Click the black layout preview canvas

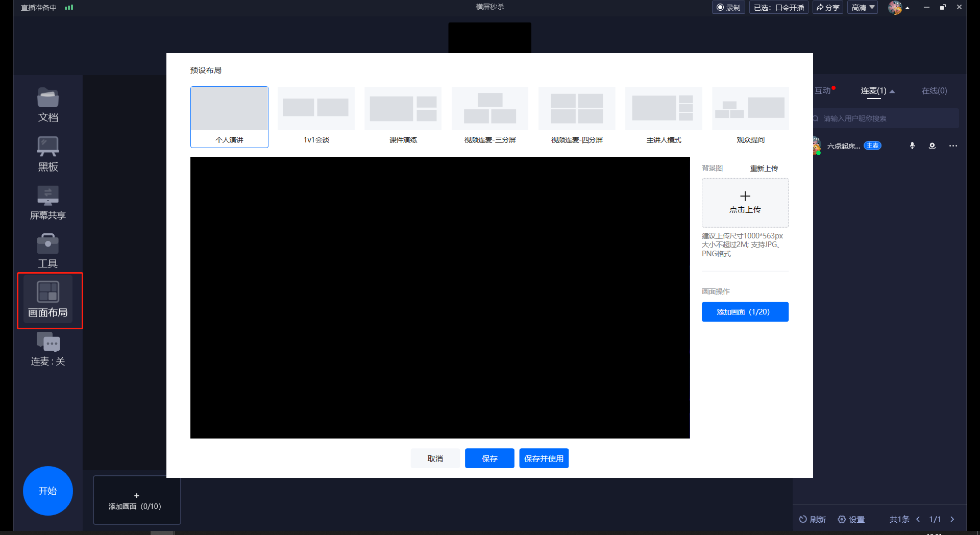pyautogui.click(x=440, y=298)
